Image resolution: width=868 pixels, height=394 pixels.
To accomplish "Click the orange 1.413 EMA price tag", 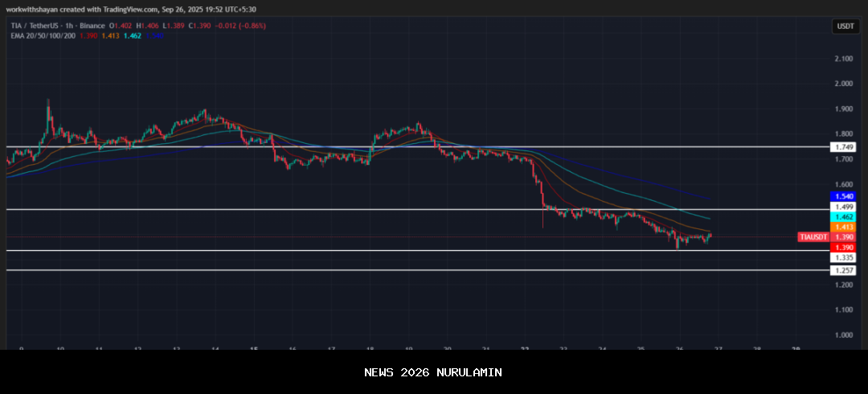I will pos(844,228).
